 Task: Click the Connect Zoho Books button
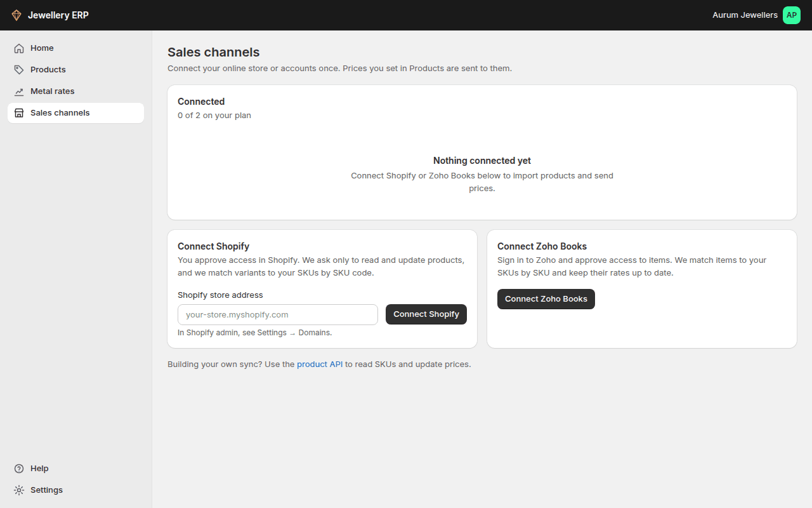coord(546,299)
